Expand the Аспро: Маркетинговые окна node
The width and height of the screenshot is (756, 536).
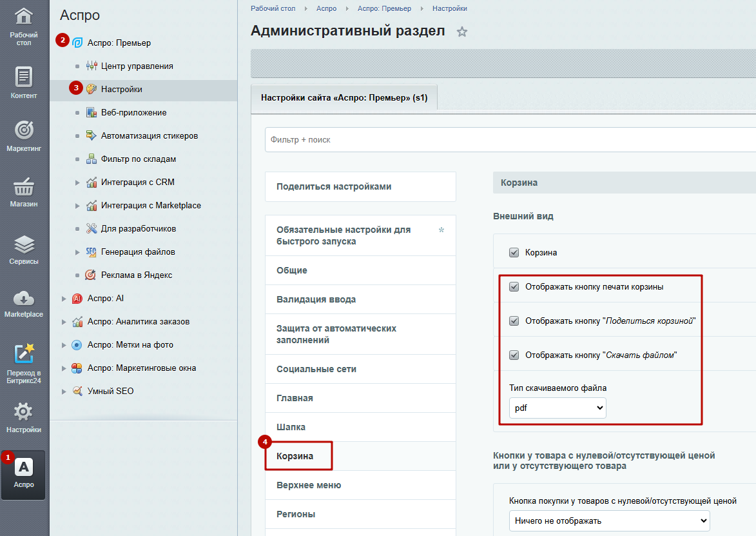click(x=64, y=368)
